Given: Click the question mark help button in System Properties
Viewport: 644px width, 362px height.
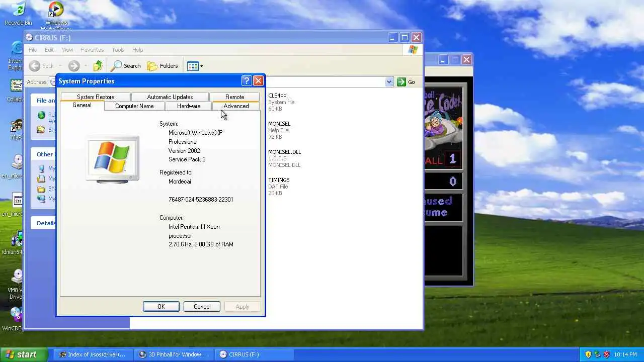Looking at the screenshot, I should (x=247, y=80).
